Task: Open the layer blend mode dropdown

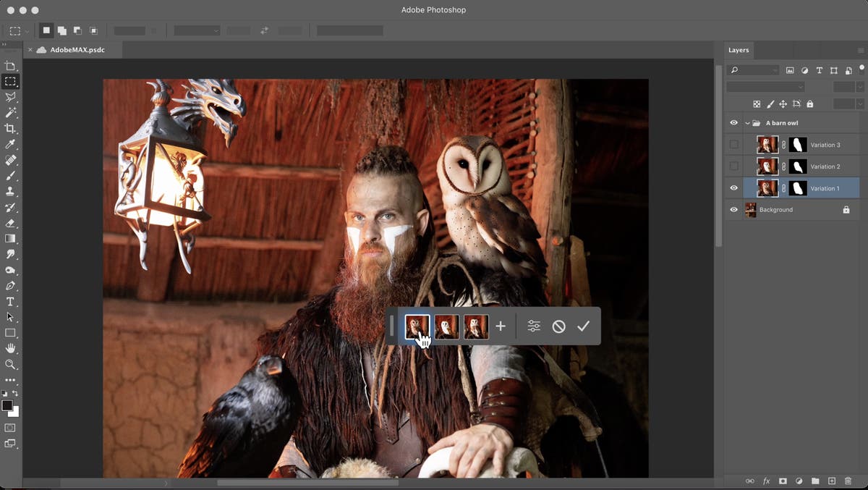Action: click(x=763, y=86)
